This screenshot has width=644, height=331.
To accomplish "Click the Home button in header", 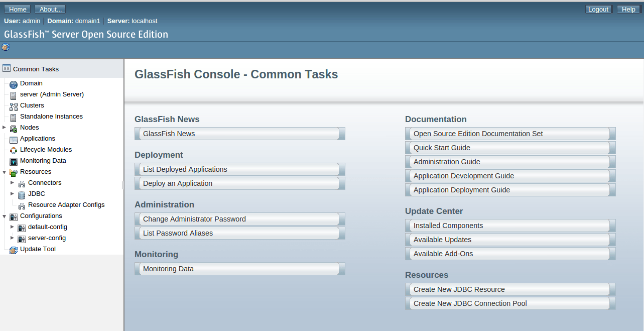I will click(x=18, y=9).
